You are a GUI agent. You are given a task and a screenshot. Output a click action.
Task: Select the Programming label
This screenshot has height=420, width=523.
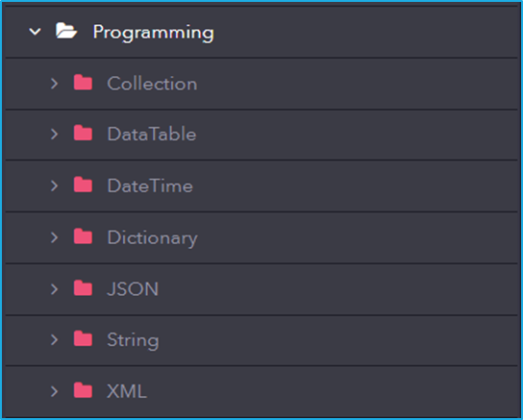point(153,33)
